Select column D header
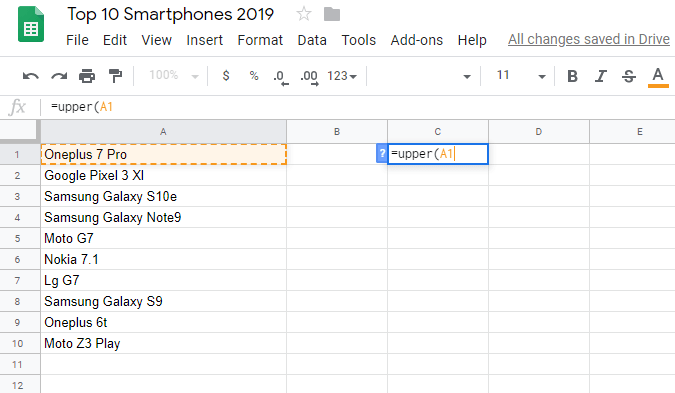The width and height of the screenshot is (675, 393). pos(539,132)
